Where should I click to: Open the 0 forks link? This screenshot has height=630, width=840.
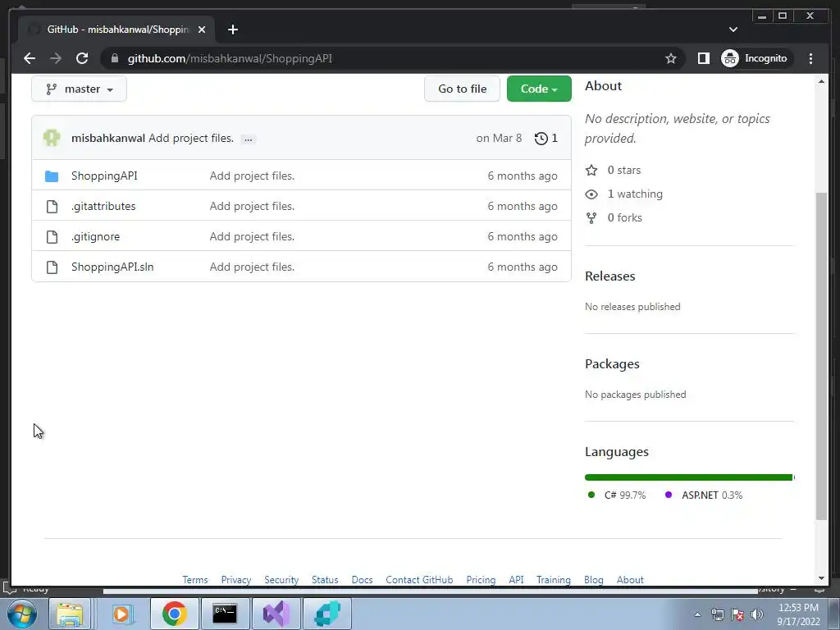(x=624, y=217)
